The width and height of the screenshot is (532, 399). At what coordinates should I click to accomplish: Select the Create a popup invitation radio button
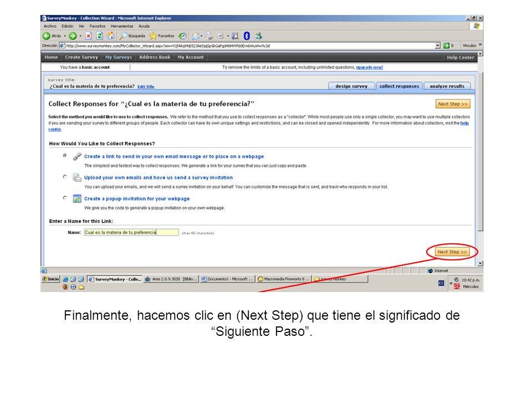tap(65, 198)
